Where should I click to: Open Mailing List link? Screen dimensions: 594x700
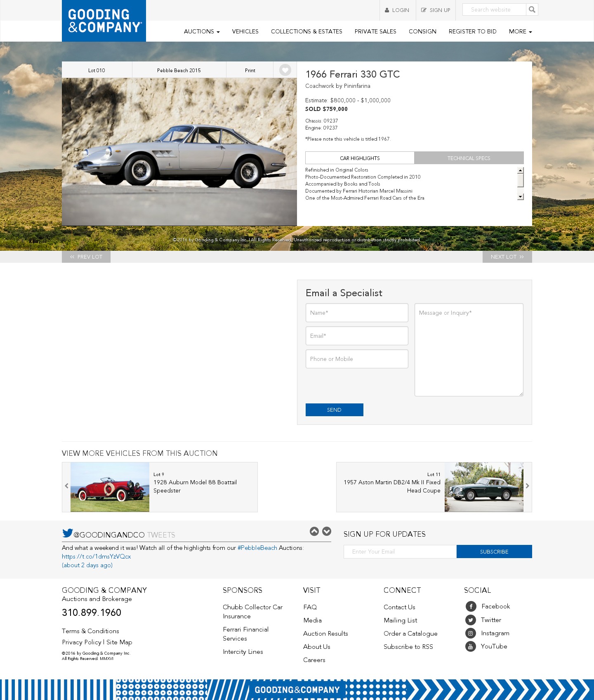pos(401,620)
